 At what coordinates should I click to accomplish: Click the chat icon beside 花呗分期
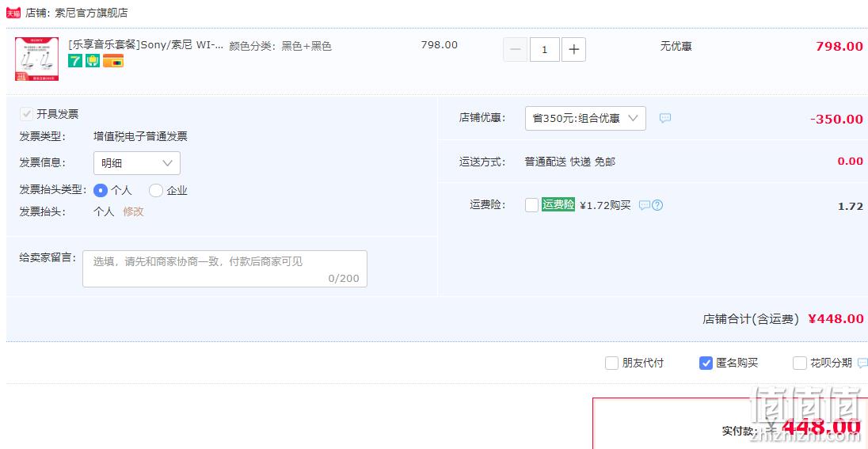862,363
